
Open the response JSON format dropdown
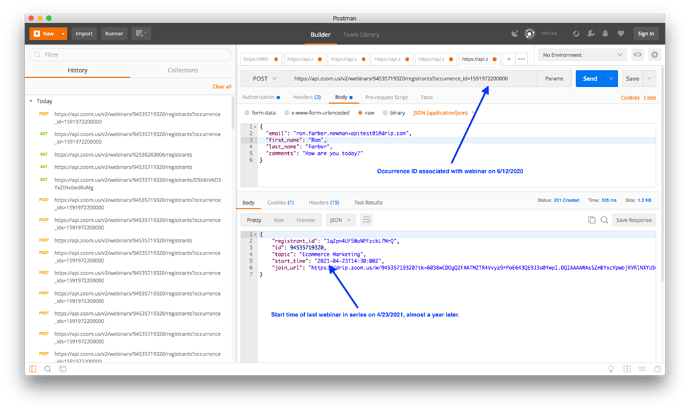click(x=341, y=220)
